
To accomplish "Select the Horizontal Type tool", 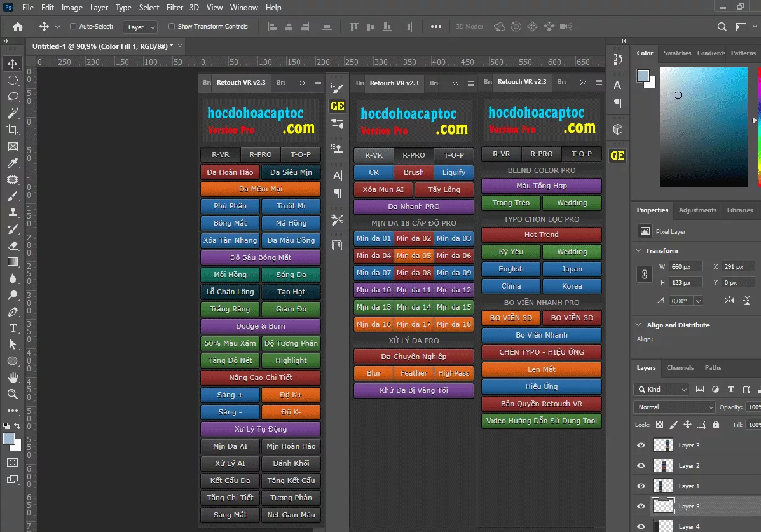I will (13, 328).
